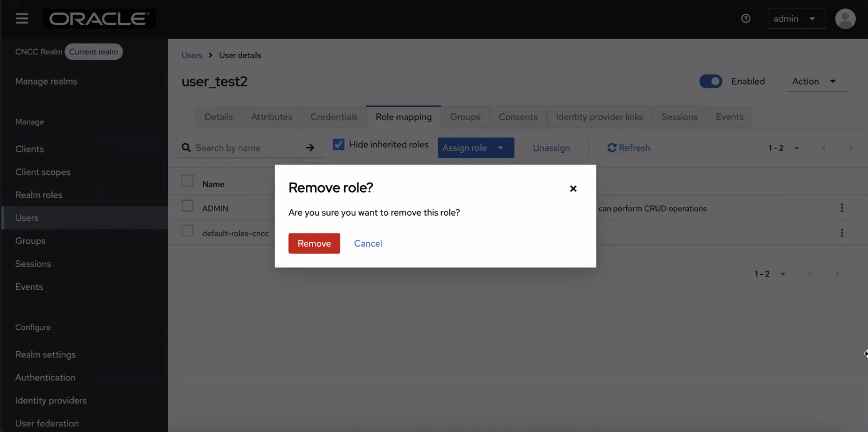
Task: Open Sessions in the sidebar
Action: pos(85,264)
